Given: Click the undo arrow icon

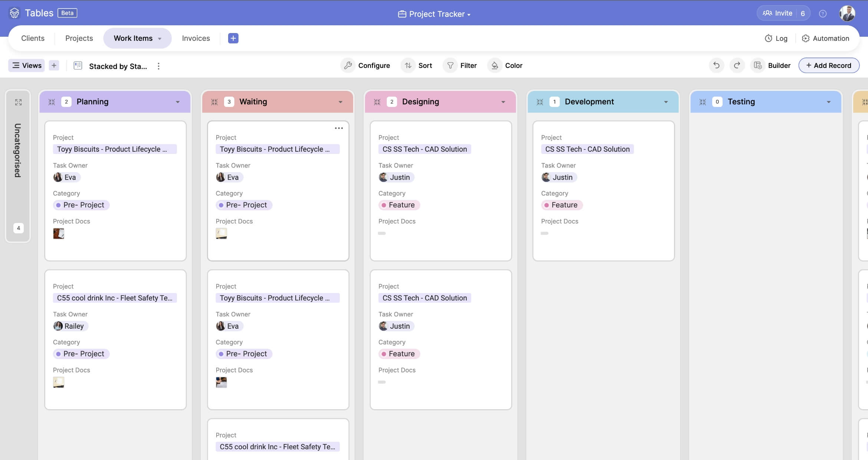Looking at the screenshot, I should click(716, 65).
